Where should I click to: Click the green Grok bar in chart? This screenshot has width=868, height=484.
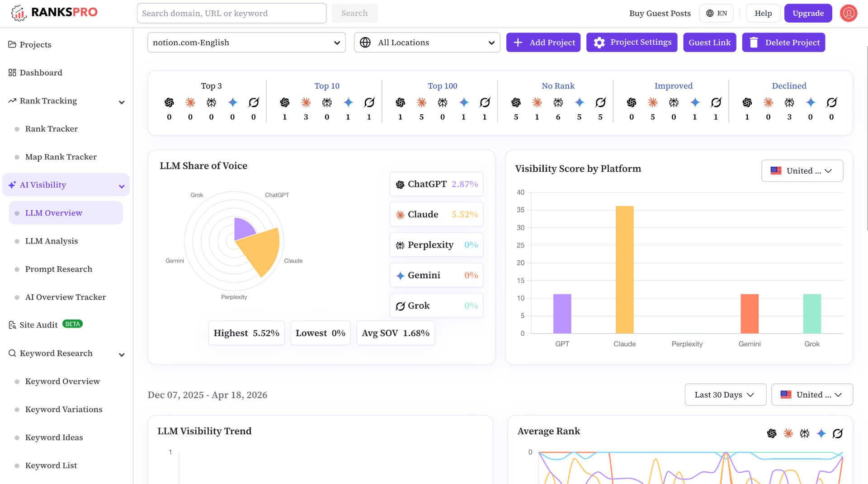pyautogui.click(x=812, y=314)
